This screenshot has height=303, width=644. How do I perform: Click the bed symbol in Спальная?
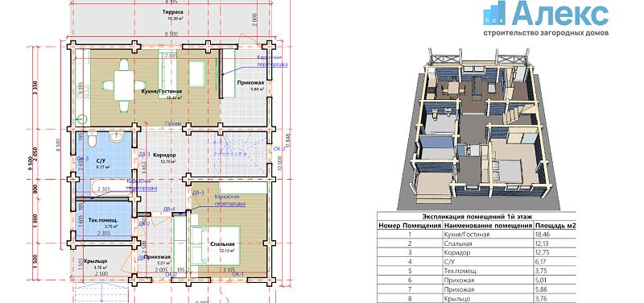216,246
